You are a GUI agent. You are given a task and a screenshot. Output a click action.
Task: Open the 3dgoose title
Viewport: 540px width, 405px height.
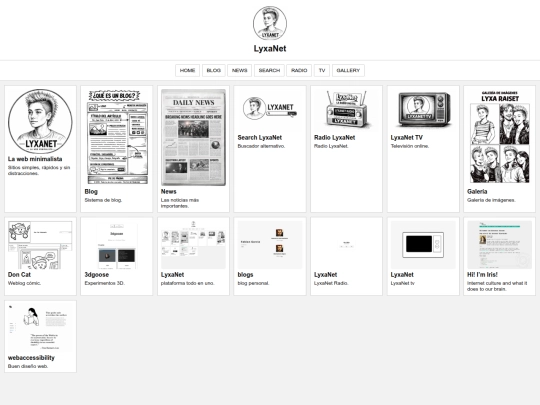click(x=96, y=275)
